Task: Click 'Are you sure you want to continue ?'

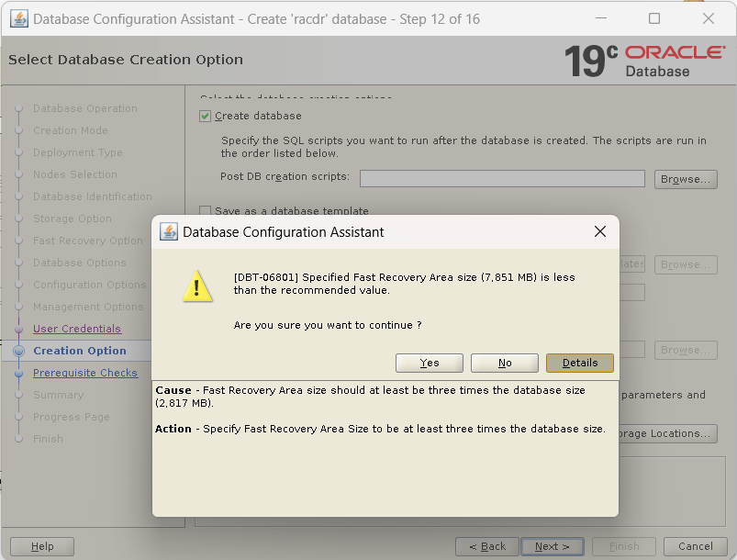Action: (328, 325)
